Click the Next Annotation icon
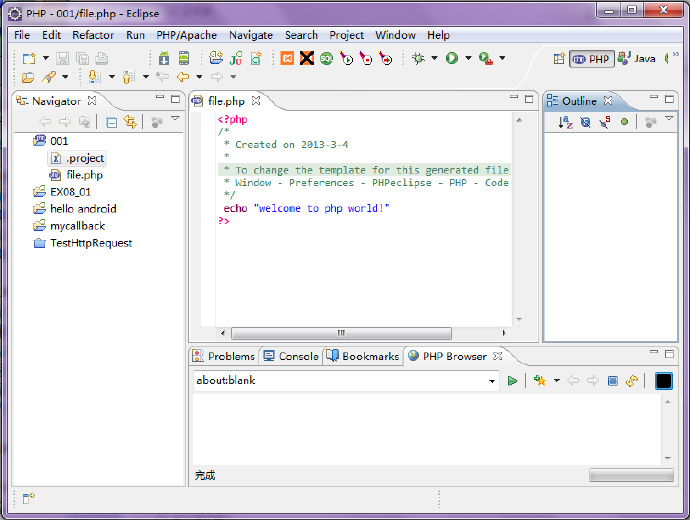 click(x=94, y=77)
